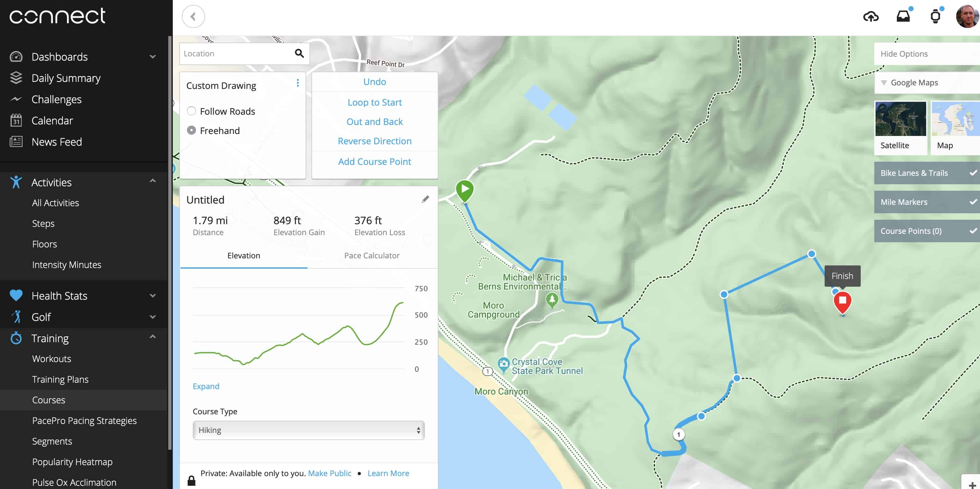
Task: Click the Make Public link
Action: (329, 473)
